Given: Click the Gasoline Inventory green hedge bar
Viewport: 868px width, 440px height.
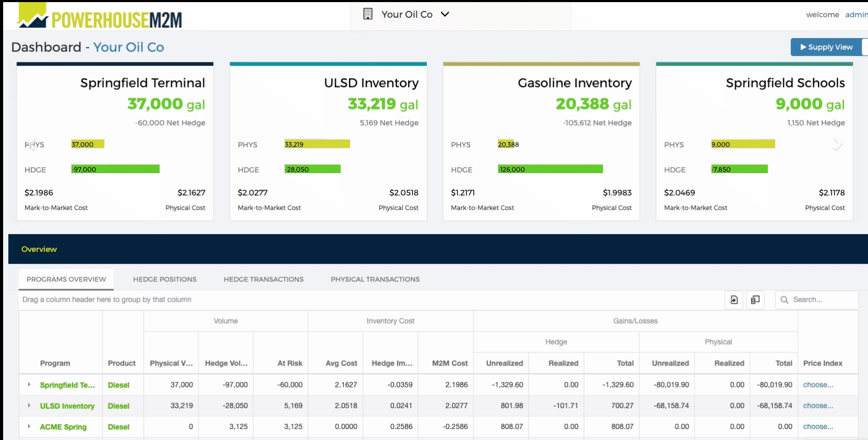Looking at the screenshot, I should point(550,169).
